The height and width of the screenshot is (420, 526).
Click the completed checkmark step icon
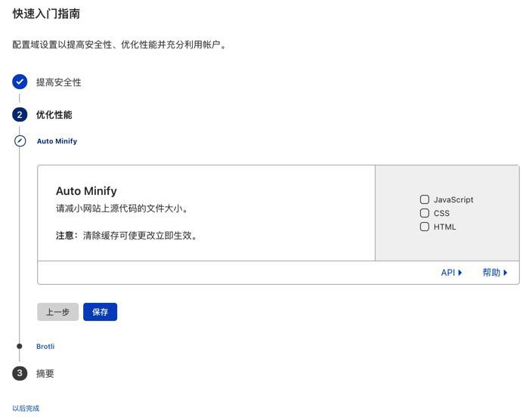tap(20, 82)
